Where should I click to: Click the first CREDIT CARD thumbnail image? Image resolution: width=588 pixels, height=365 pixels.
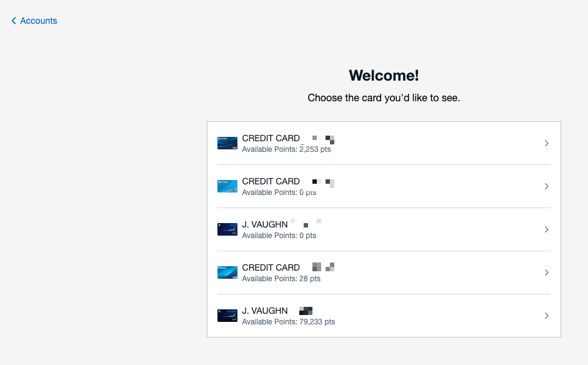[x=227, y=142]
